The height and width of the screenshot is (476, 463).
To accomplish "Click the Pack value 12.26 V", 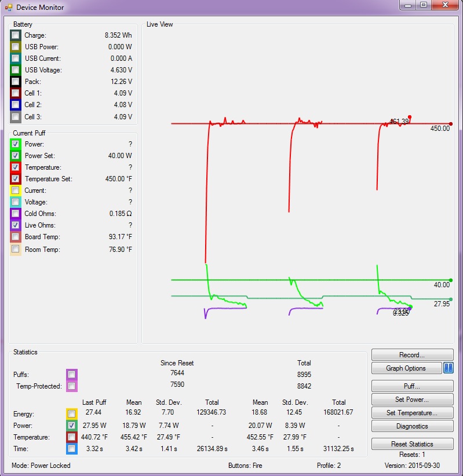I will point(122,82).
